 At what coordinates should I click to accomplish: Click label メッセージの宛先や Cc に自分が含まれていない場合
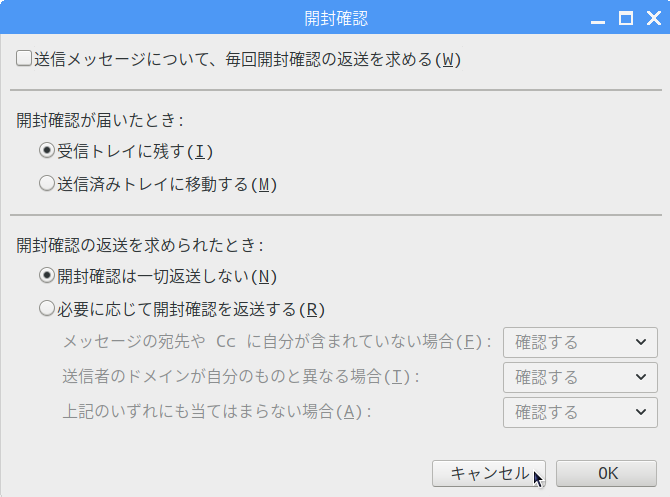(277, 342)
